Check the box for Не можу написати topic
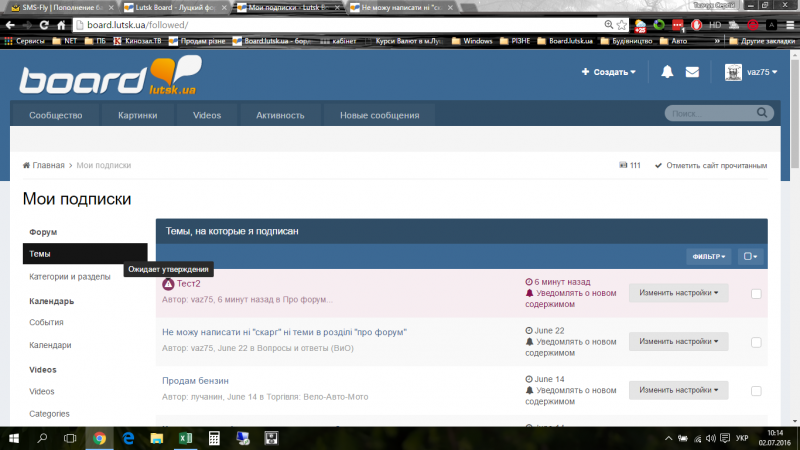 (x=756, y=342)
